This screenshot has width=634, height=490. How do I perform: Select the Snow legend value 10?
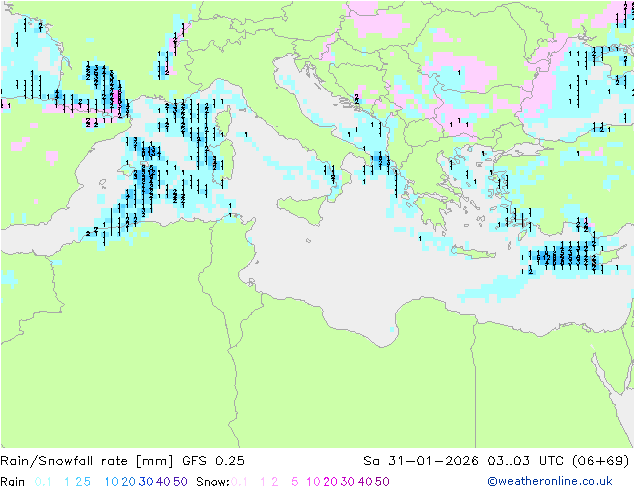(x=313, y=482)
